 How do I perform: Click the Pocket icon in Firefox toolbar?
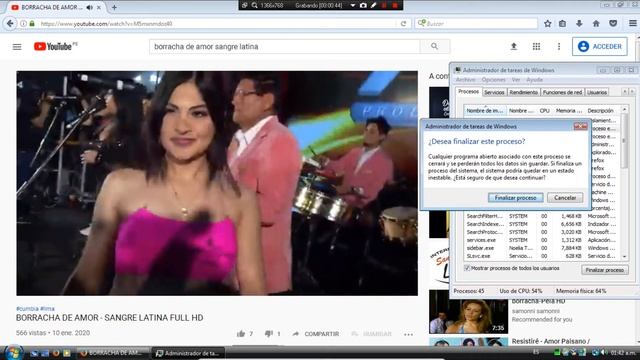[613, 24]
